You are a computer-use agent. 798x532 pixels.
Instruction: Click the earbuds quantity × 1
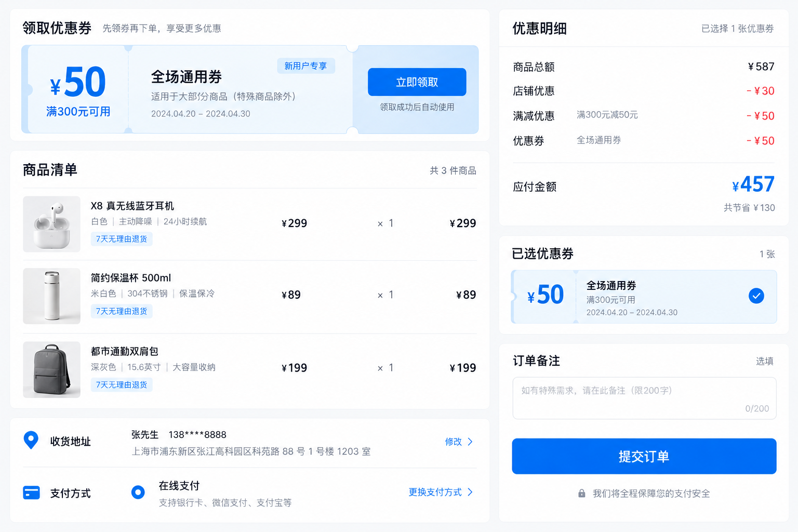pos(385,223)
